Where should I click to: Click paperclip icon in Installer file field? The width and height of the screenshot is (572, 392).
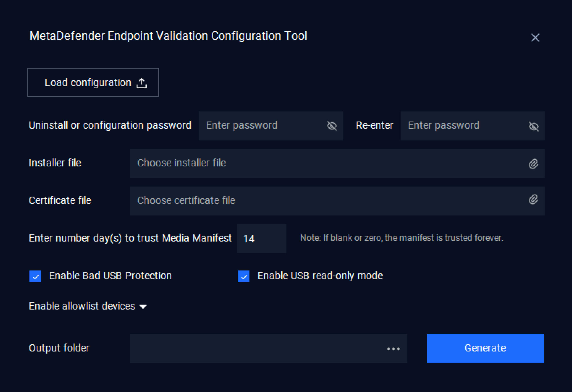[x=533, y=164]
